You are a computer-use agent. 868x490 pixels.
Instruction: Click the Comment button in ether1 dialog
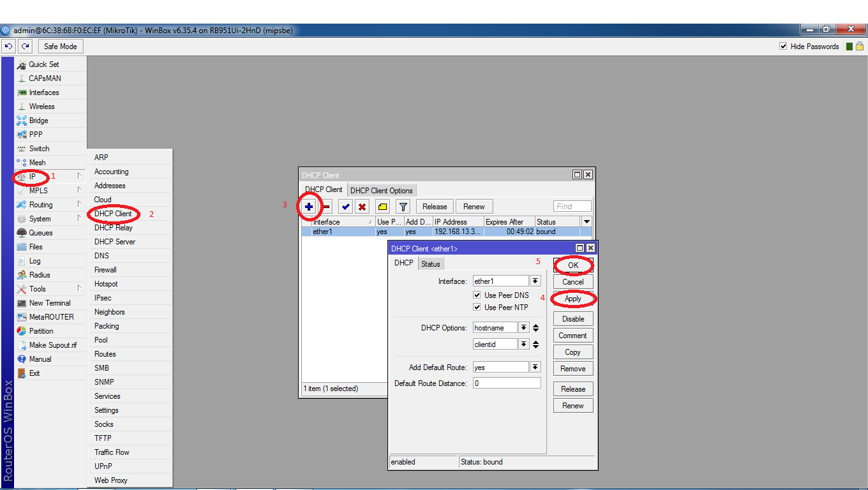click(x=573, y=336)
